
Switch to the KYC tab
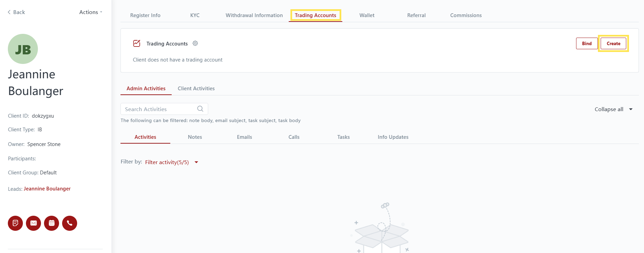coord(195,15)
